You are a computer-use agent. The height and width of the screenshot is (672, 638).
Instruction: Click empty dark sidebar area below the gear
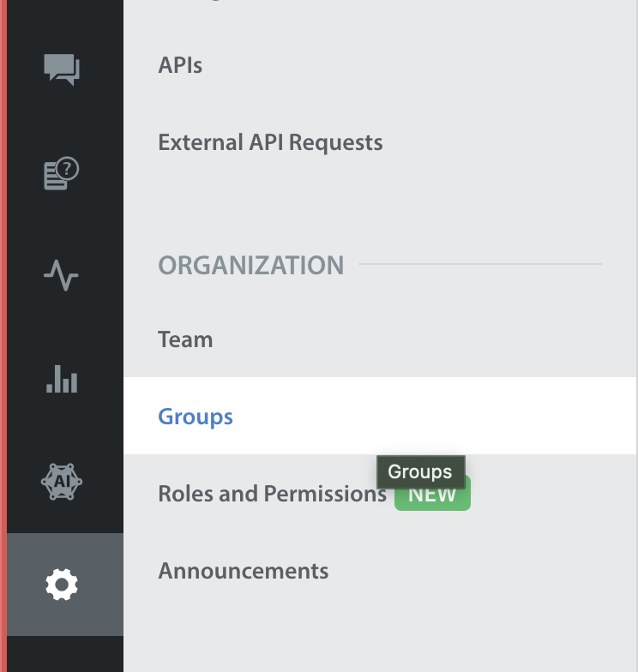(x=65, y=654)
